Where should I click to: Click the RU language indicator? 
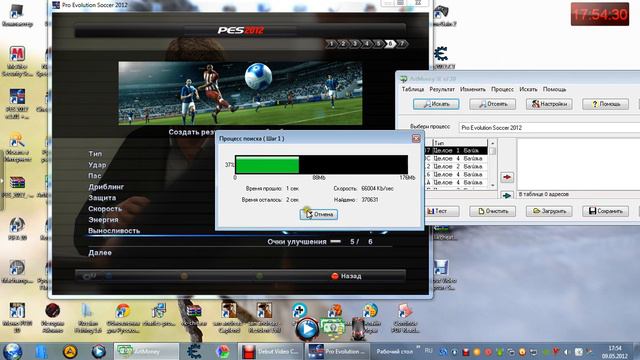point(429,351)
